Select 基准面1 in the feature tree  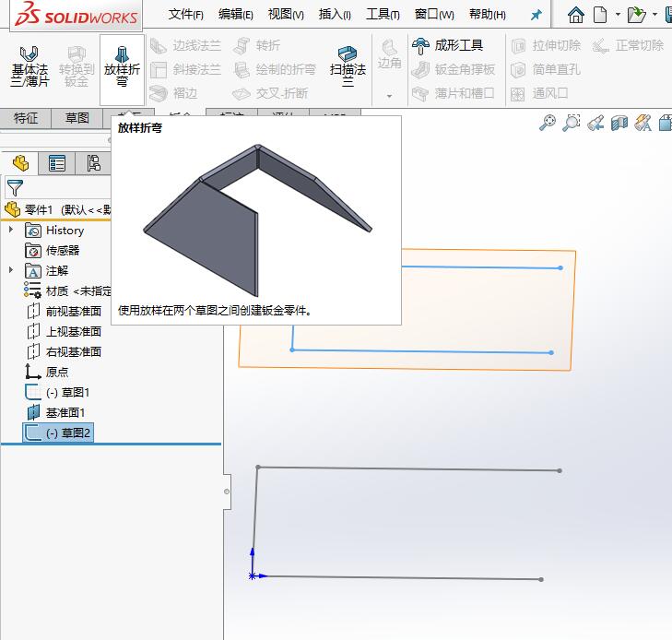click(x=55, y=413)
